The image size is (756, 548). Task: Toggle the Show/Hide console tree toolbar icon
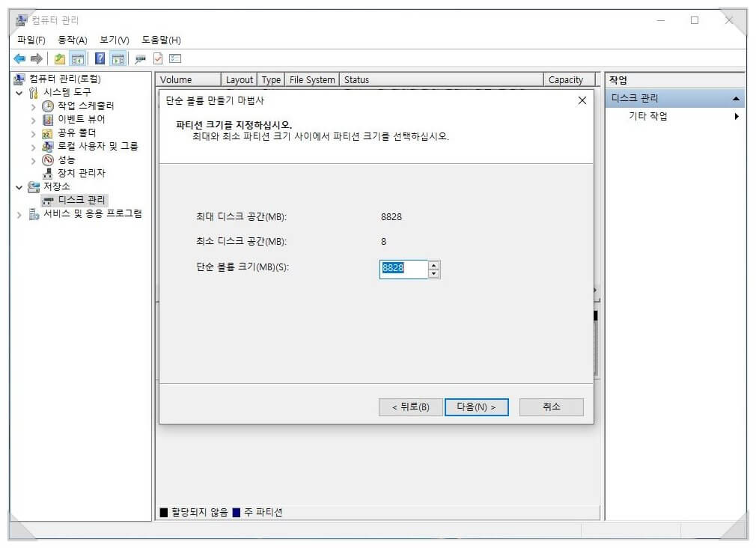pyautogui.click(x=77, y=58)
